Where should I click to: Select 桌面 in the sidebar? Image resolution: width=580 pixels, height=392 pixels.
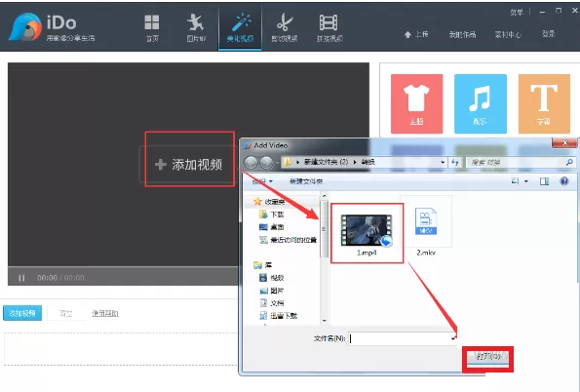coord(272,227)
